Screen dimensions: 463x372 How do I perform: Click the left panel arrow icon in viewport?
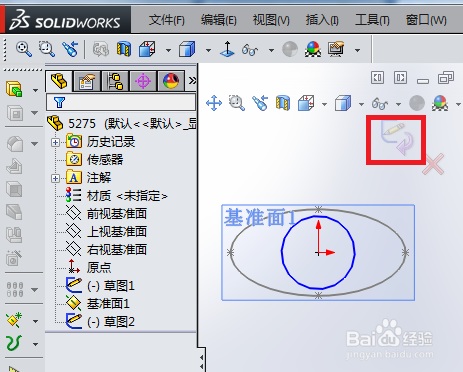tap(378, 78)
